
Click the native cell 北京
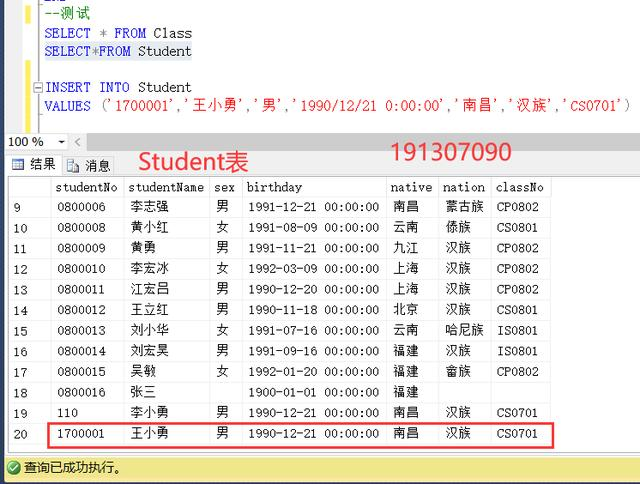(412, 310)
